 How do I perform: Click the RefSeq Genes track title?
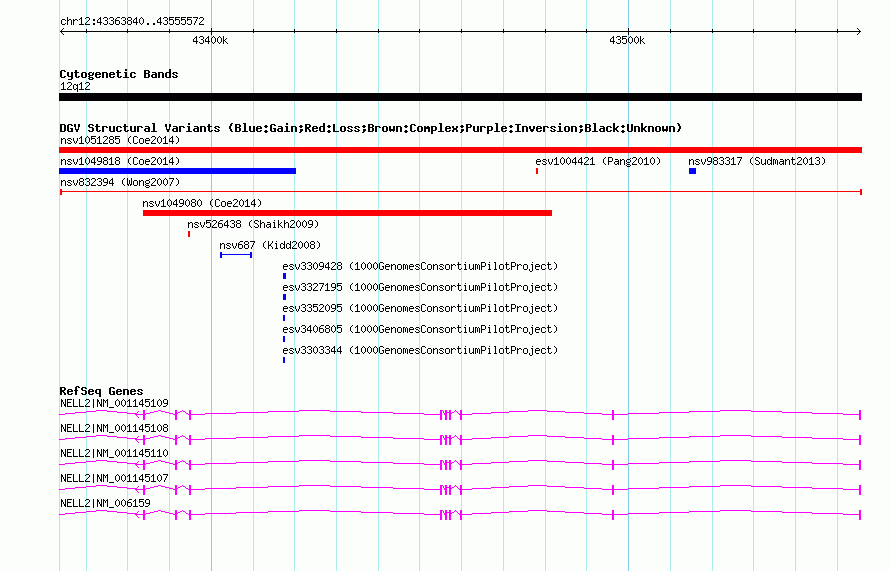[x=101, y=391]
